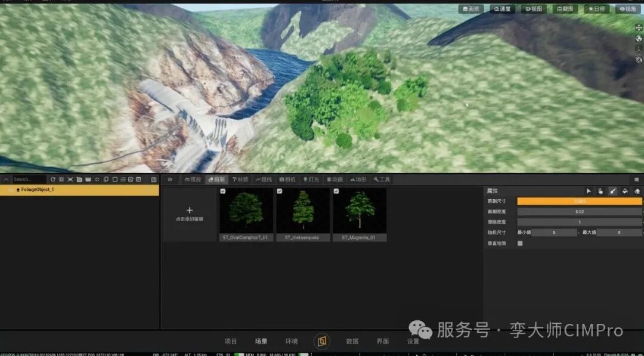Open the 工具 tab
Image resolution: width=644 pixels, height=356 pixels.
click(x=382, y=179)
